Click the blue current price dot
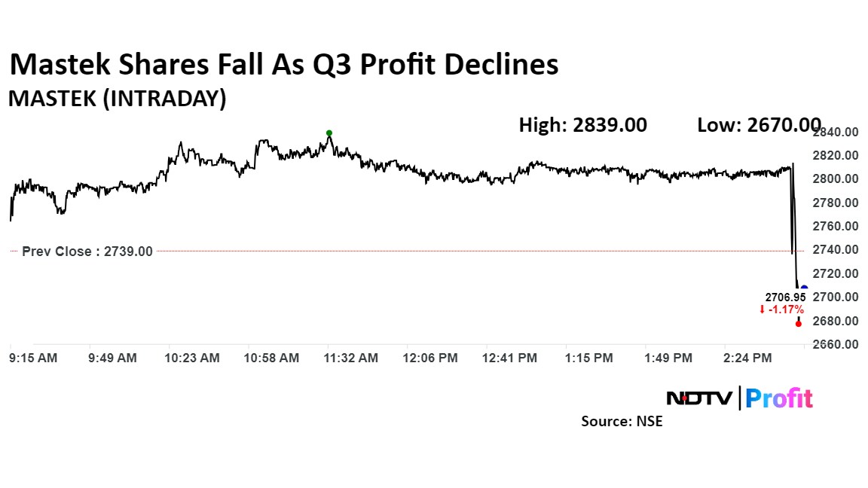Image resolution: width=868 pixels, height=488 pixels. [804, 288]
